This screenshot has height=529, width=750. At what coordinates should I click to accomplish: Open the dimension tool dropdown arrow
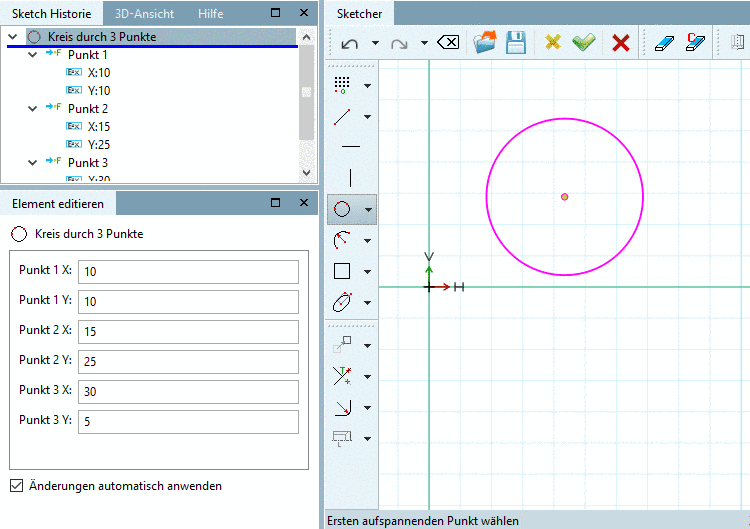click(367, 439)
